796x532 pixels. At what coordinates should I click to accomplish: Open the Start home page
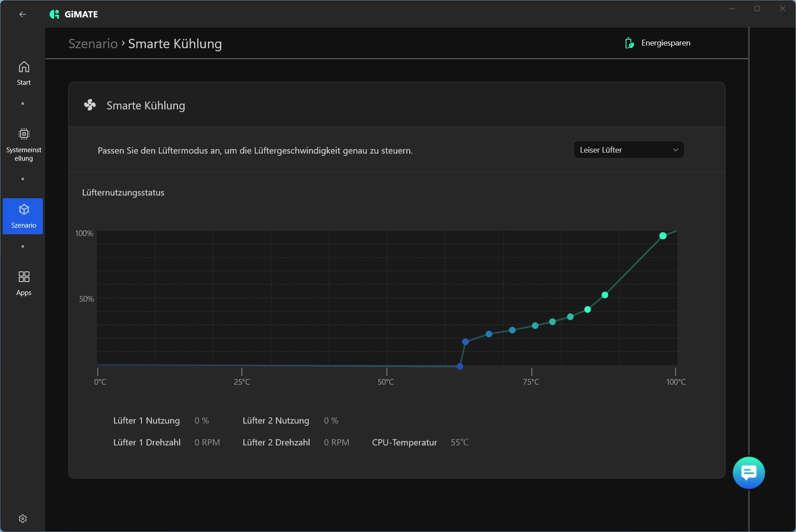[24, 73]
